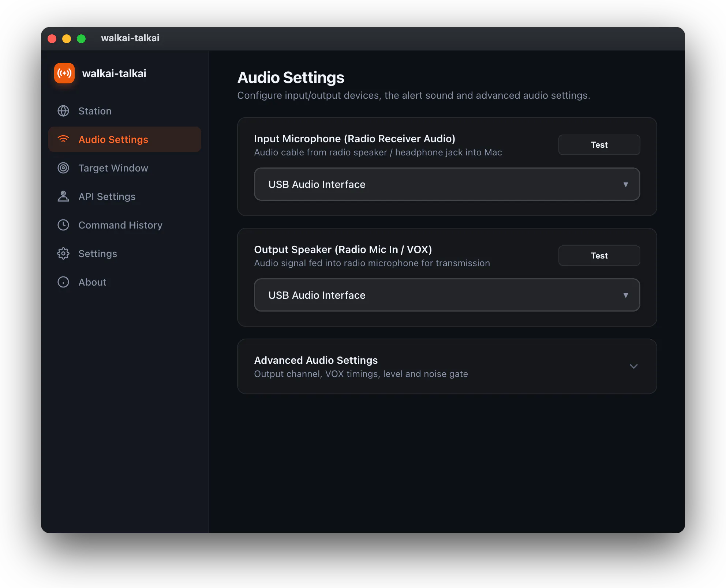The height and width of the screenshot is (588, 726).
Task: Open the Output Speaker device dropdown
Action: click(x=447, y=295)
